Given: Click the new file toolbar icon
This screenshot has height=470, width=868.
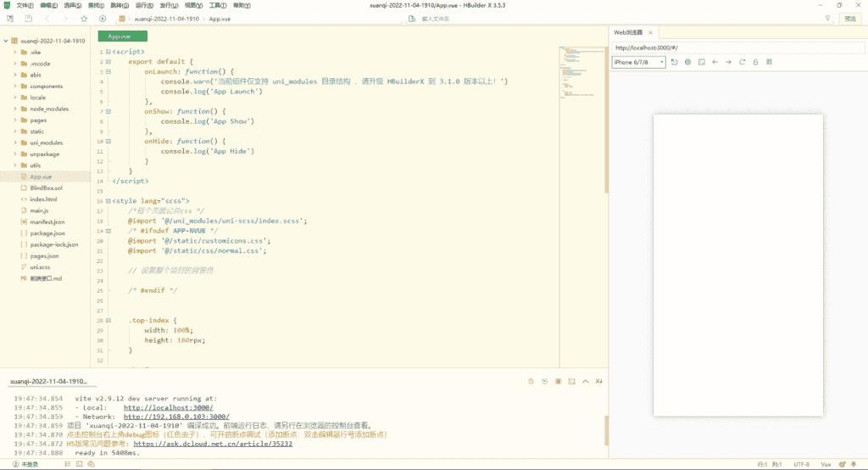Looking at the screenshot, I should click(10, 19).
